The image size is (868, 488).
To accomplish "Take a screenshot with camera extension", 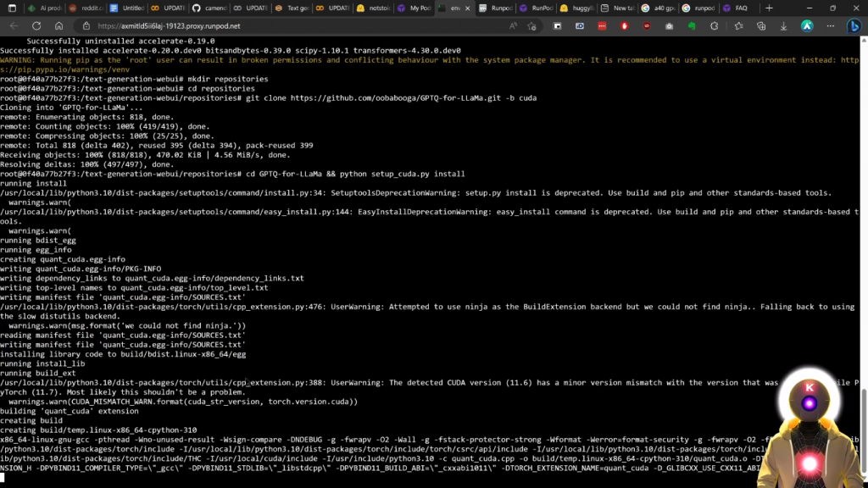I will click(670, 26).
